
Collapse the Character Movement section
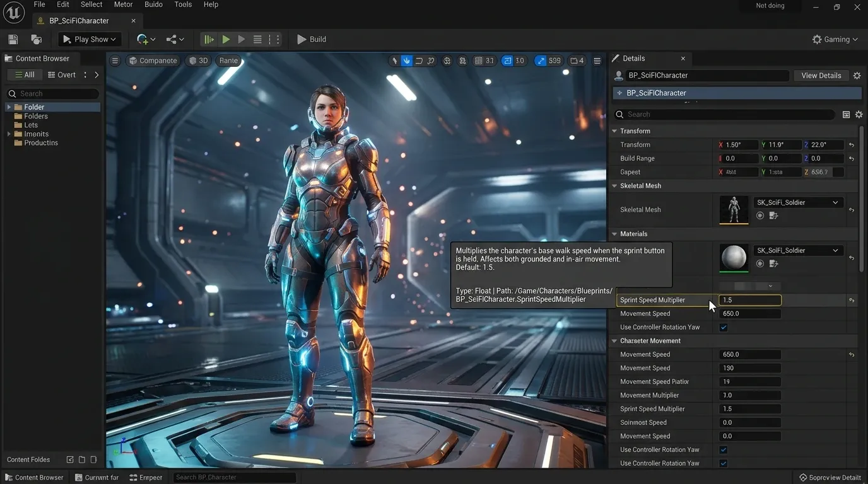(614, 341)
